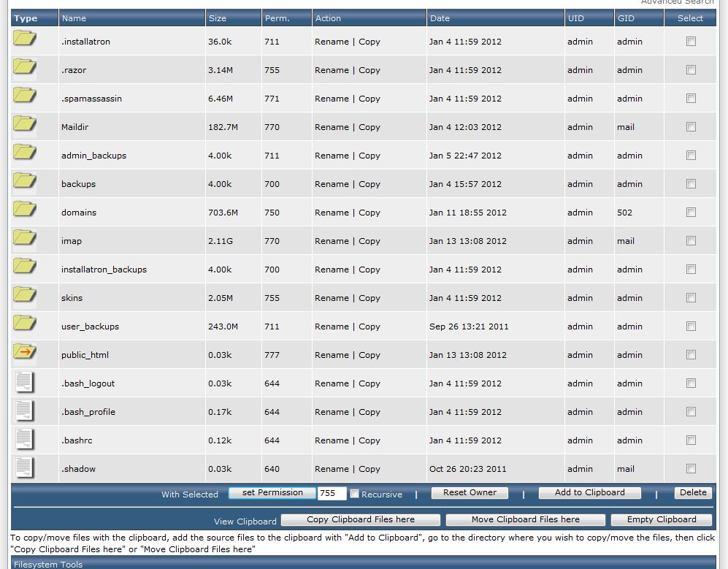
Task: Click the public_html symlink folder icon
Action: pyautogui.click(x=25, y=351)
